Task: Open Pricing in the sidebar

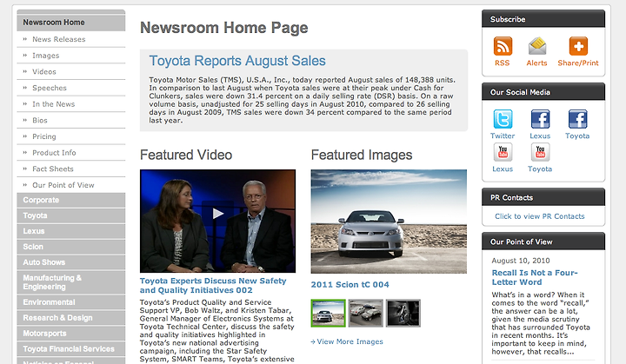Action: coord(71,136)
